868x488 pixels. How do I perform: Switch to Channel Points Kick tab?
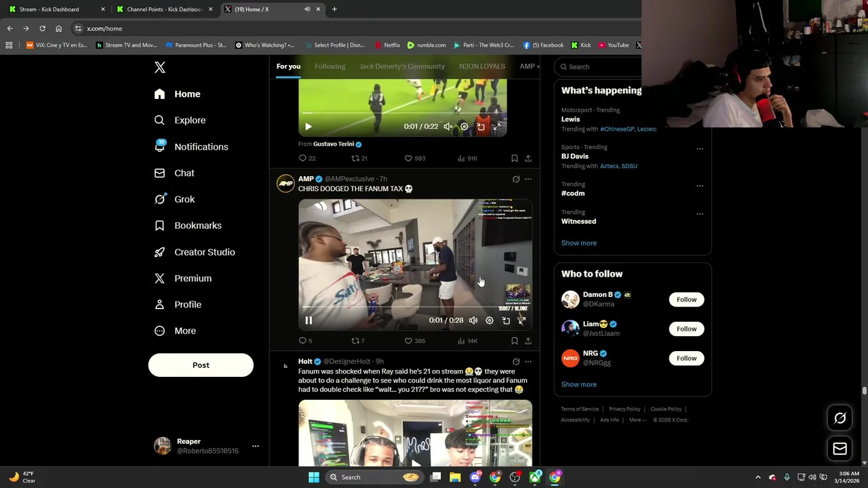point(164,9)
